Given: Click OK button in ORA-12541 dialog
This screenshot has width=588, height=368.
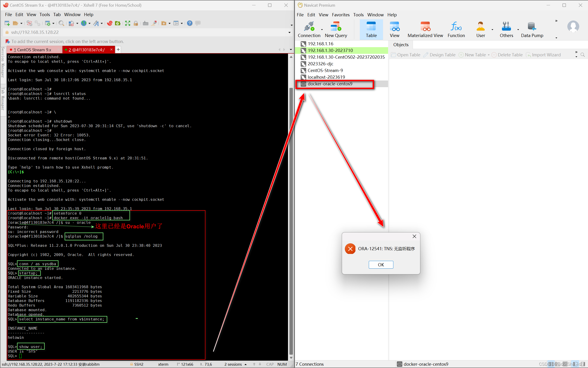Looking at the screenshot, I should coord(381,264).
